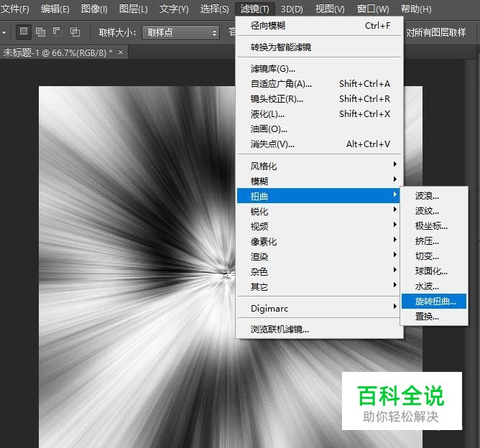Select the Add to Selection icon
480x448 pixels.
point(41,32)
